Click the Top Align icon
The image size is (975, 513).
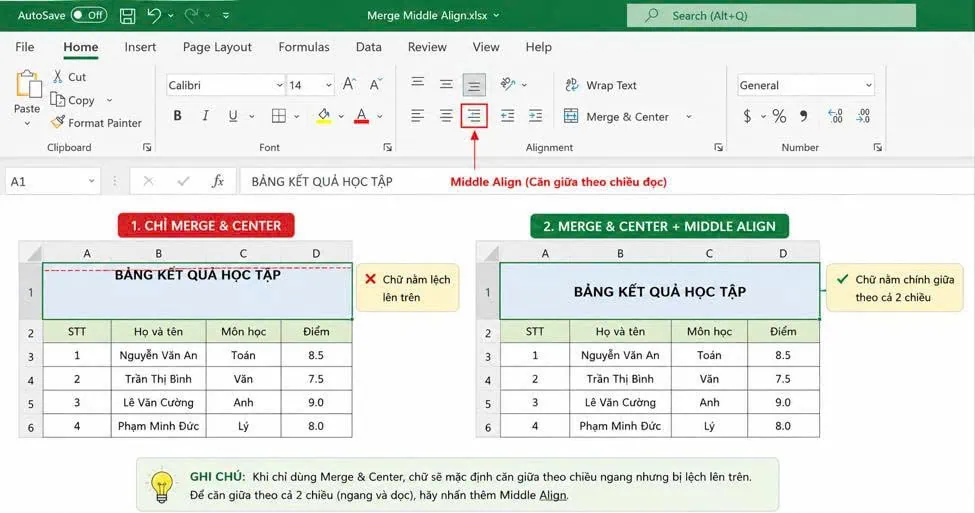417,84
